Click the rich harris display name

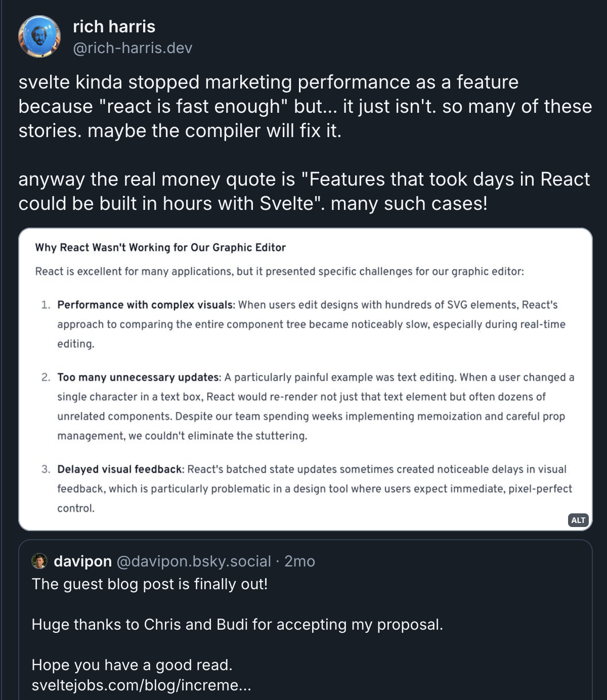(x=114, y=27)
